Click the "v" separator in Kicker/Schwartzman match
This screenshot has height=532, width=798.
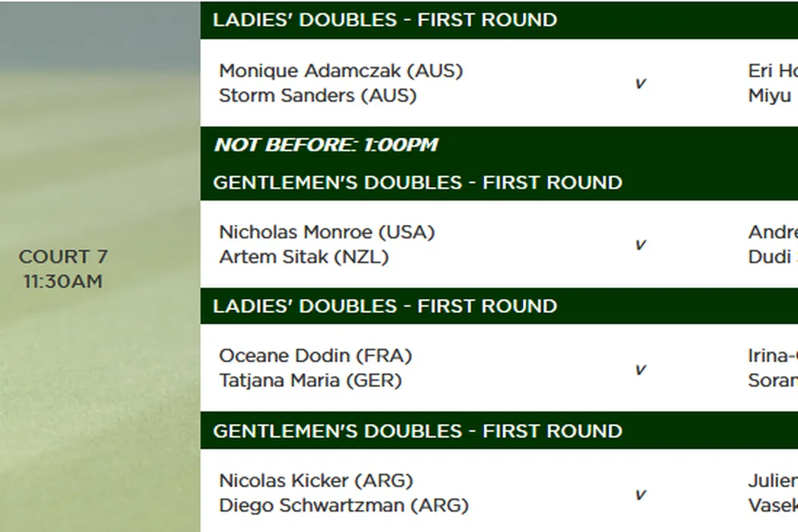pyautogui.click(x=640, y=494)
